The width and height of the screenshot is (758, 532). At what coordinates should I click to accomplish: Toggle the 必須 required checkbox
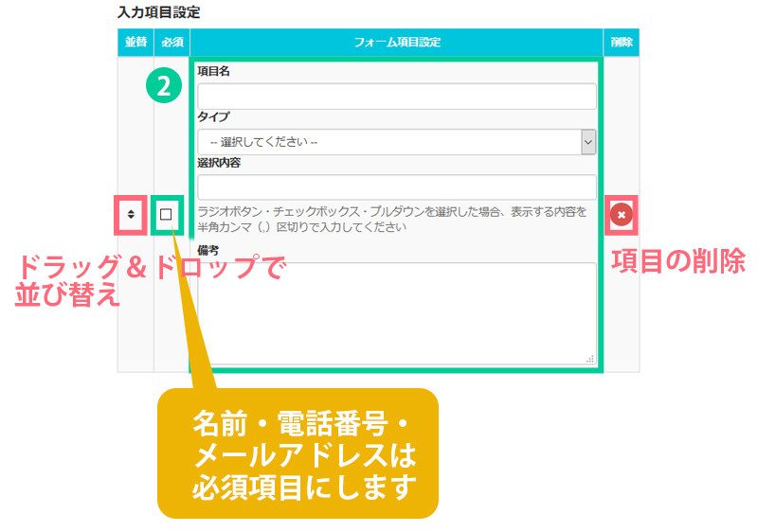[x=166, y=215]
